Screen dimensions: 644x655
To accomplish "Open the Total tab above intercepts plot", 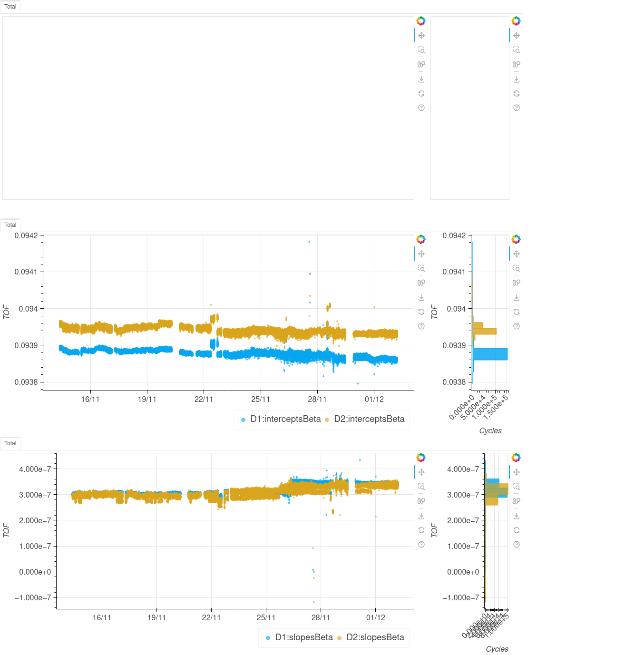I will coord(10,225).
